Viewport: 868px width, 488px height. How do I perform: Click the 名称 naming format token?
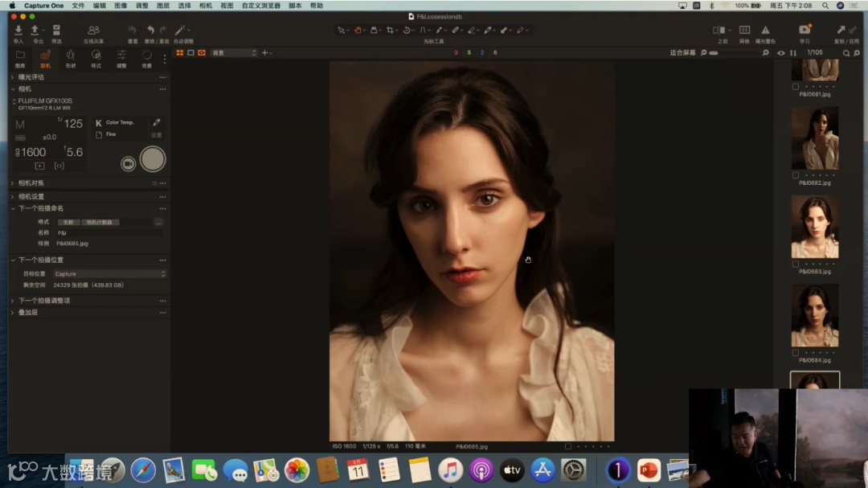[x=69, y=222]
